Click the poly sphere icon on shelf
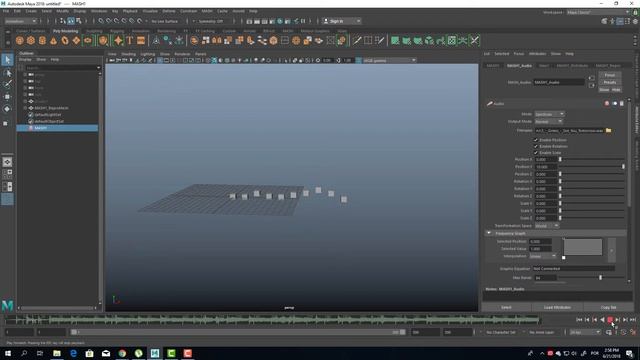The width and height of the screenshot is (640, 360). point(20,40)
